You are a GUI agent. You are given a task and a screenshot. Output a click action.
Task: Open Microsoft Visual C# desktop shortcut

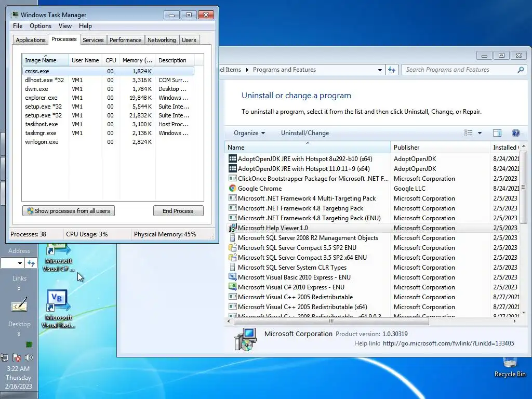58,257
